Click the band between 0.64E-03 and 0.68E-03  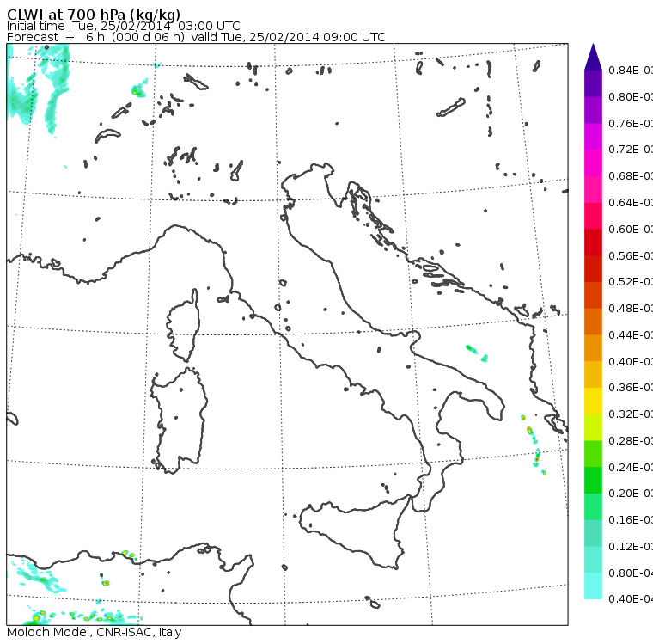point(593,189)
